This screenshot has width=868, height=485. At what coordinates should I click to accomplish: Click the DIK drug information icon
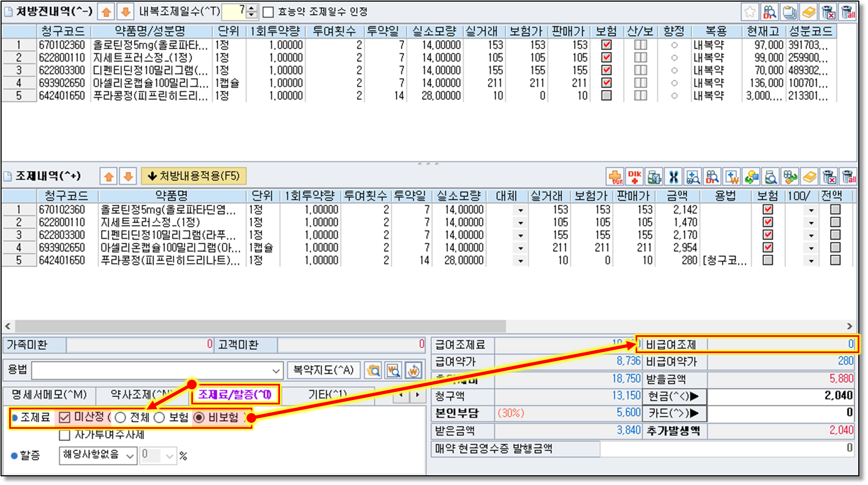[x=635, y=176]
